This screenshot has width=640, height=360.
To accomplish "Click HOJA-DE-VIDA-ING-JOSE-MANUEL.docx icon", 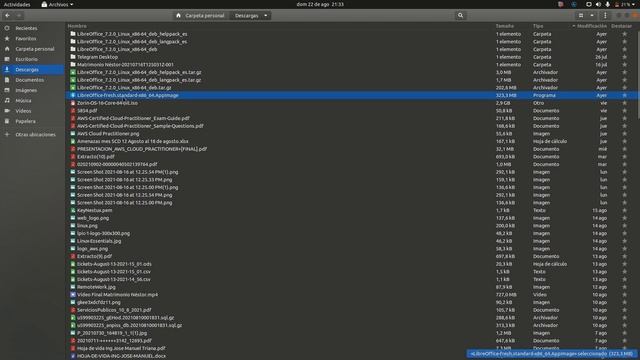I will coord(73,356).
